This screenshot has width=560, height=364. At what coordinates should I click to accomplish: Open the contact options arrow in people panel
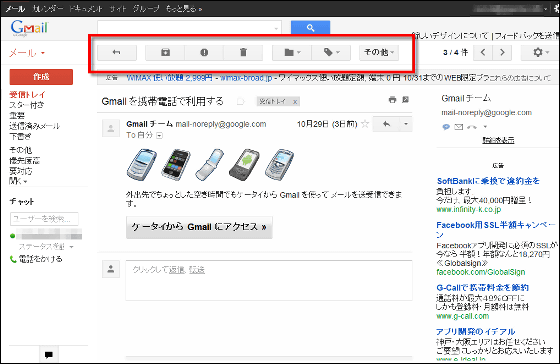pyautogui.click(x=485, y=127)
